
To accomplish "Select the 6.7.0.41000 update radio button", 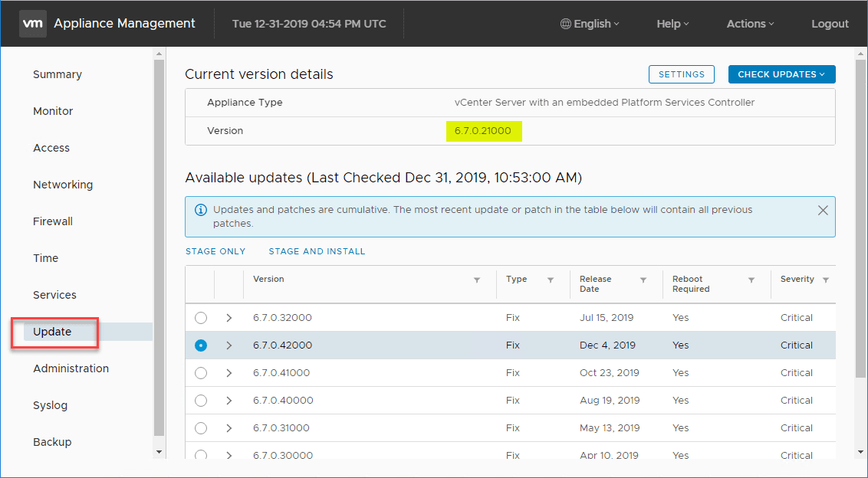I will 201,373.
